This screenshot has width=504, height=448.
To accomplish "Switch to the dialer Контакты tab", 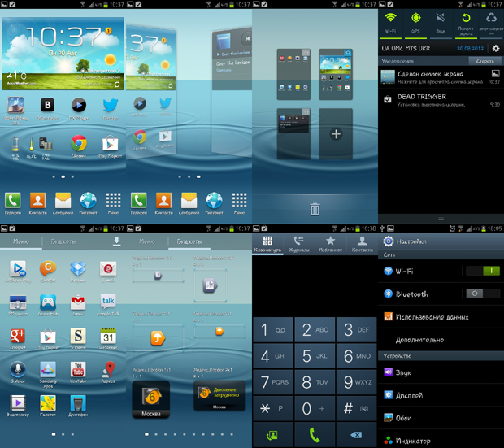I will pyautogui.click(x=363, y=244).
